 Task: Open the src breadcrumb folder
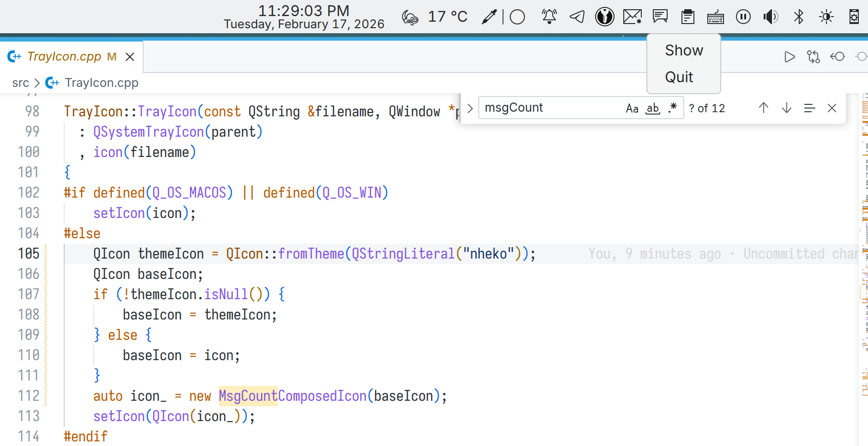tap(20, 83)
